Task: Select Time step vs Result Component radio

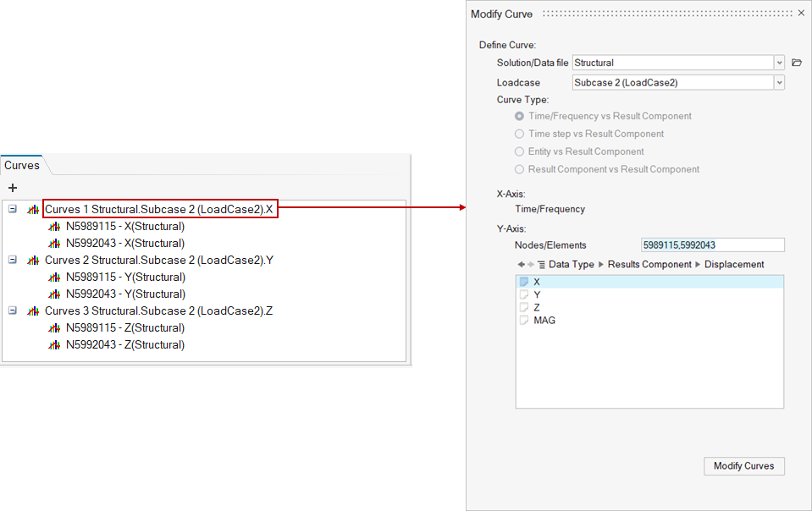Action: click(520, 134)
